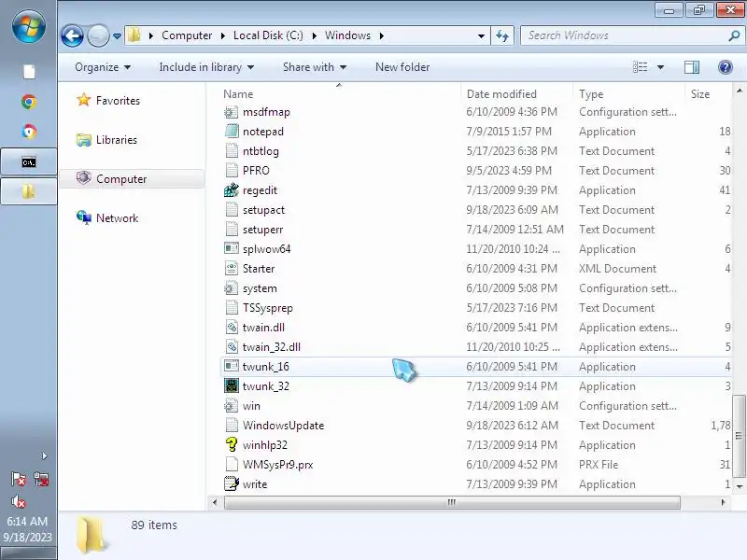Click vertical scrollbar down arrow
747x560 pixels.
739,486
